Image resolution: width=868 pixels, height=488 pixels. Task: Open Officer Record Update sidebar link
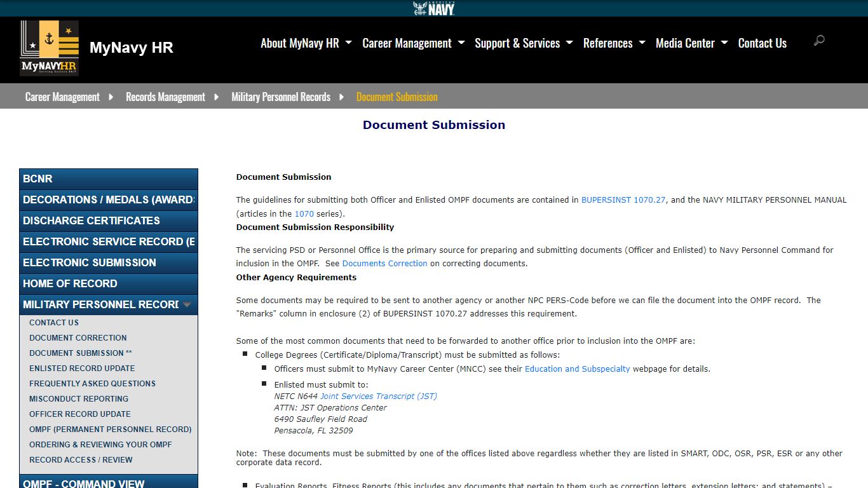(80, 414)
